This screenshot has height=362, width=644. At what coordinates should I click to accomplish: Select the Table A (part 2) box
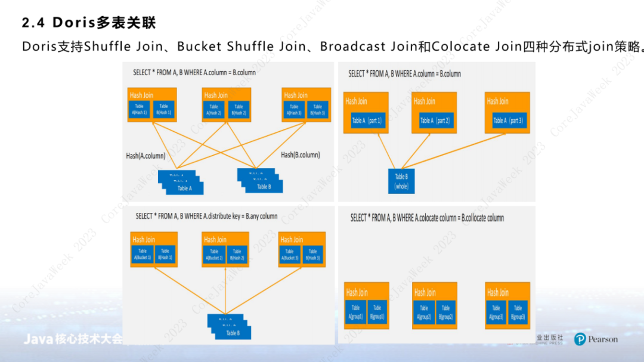pos(434,120)
